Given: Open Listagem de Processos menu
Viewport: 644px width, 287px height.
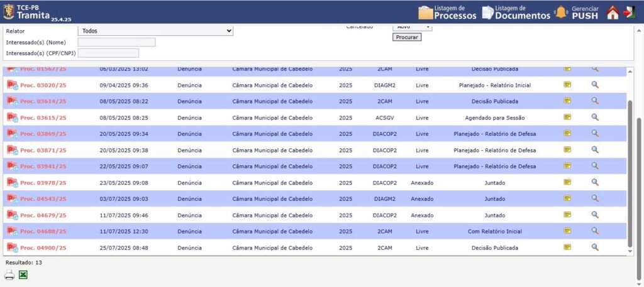Looking at the screenshot, I should click(447, 12).
